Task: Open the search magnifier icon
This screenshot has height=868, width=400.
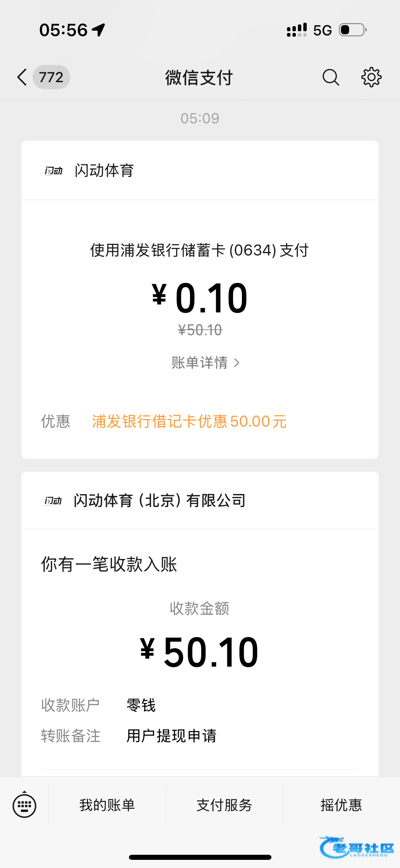Action: coord(330,77)
